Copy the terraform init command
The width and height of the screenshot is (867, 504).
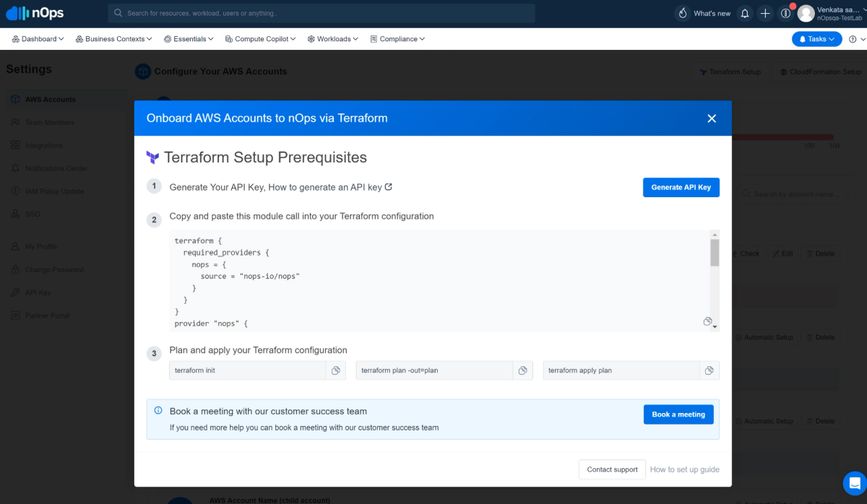(x=336, y=370)
